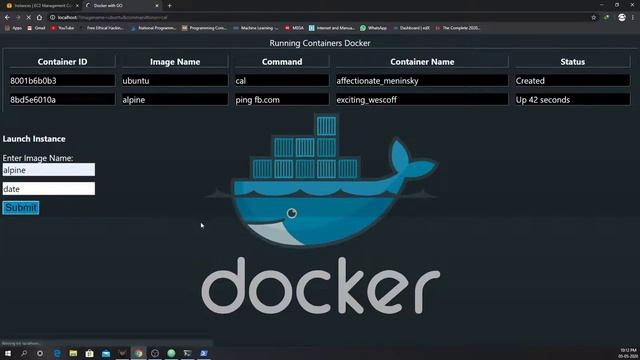This screenshot has height=360, width=640.
Task: Click the ubuntu image name cell
Action: [x=175, y=80]
